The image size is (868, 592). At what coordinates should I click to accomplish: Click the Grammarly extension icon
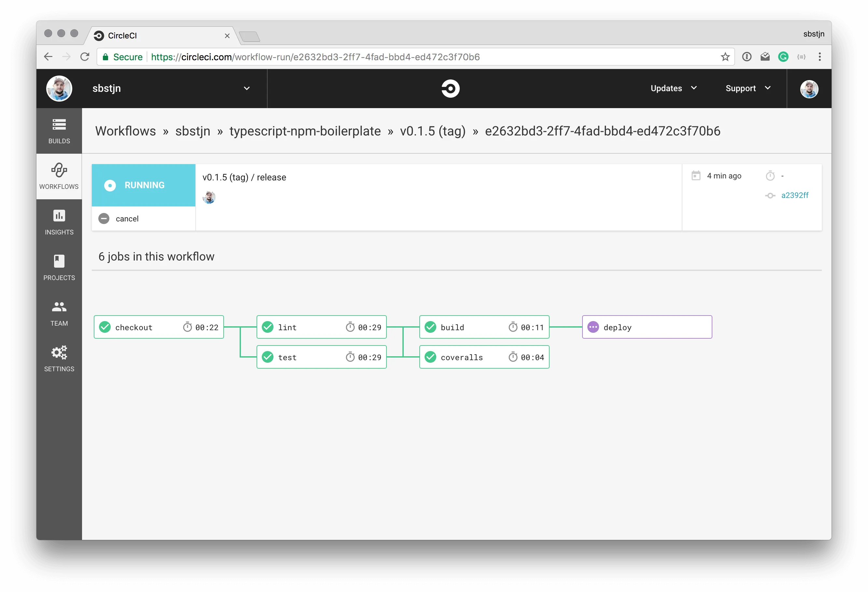[x=783, y=57]
